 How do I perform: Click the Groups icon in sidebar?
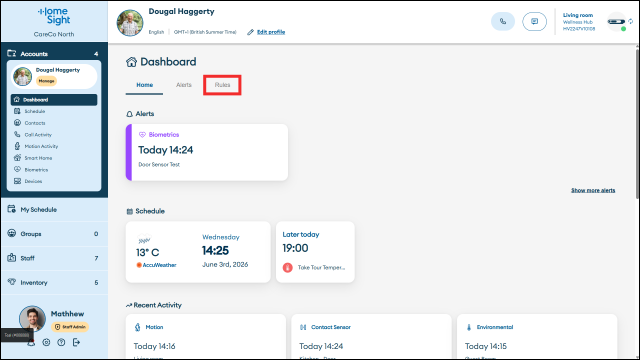point(11,233)
